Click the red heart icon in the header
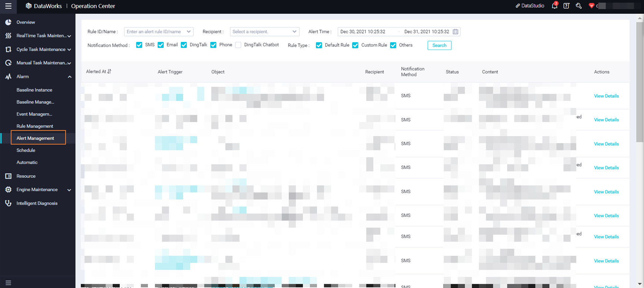 (x=591, y=6)
